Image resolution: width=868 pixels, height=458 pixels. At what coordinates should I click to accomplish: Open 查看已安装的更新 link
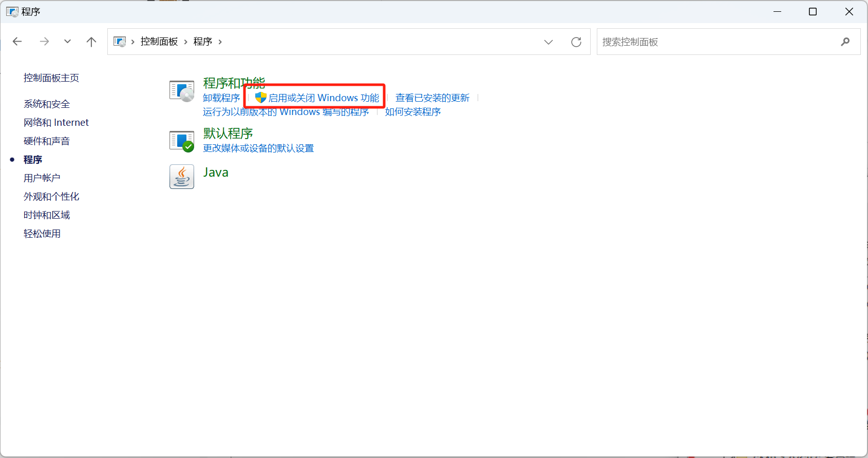click(x=432, y=98)
